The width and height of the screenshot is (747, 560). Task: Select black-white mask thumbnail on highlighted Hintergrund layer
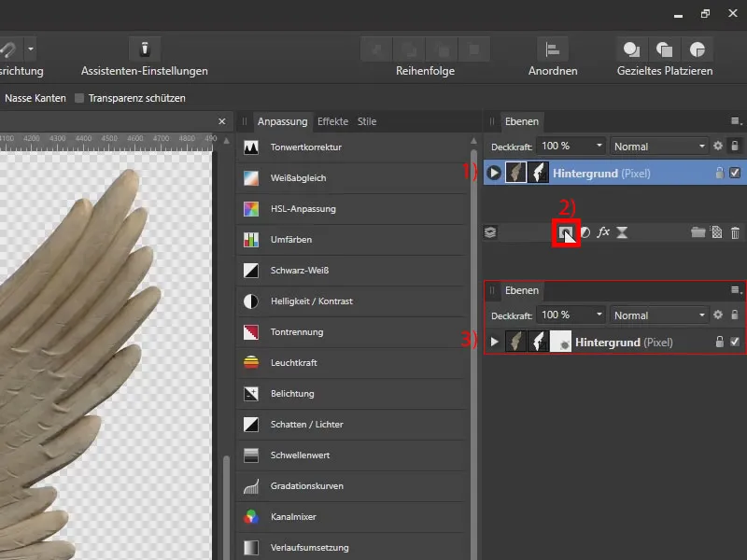coord(538,173)
